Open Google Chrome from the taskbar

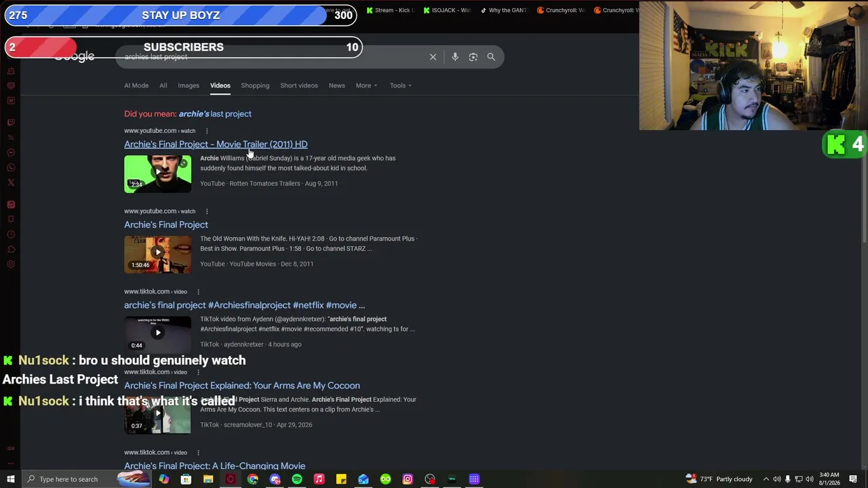253,479
